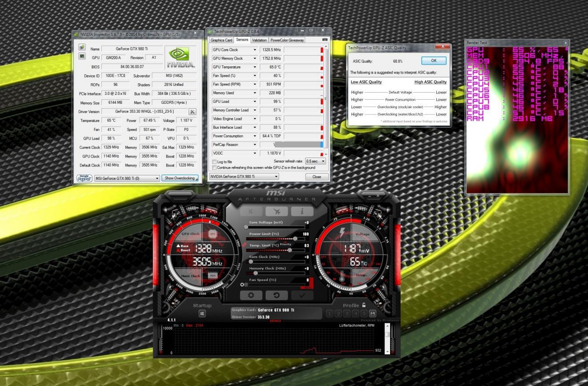Select the Sensors tab in GPU-Z
This screenshot has height=386, width=588.
click(242, 40)
